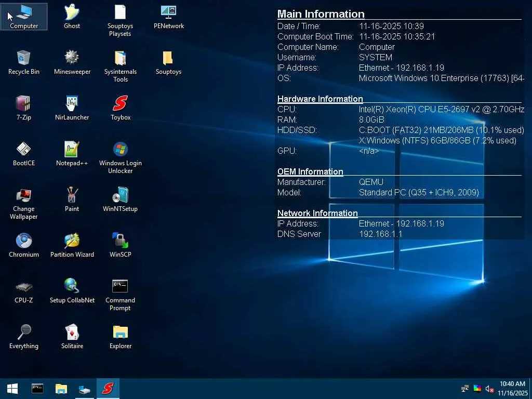This screenshot has width=532, height=399.
Task: Open Command Prompt from the taskbar
Action: pyautogui.click(x=37, y=389)
